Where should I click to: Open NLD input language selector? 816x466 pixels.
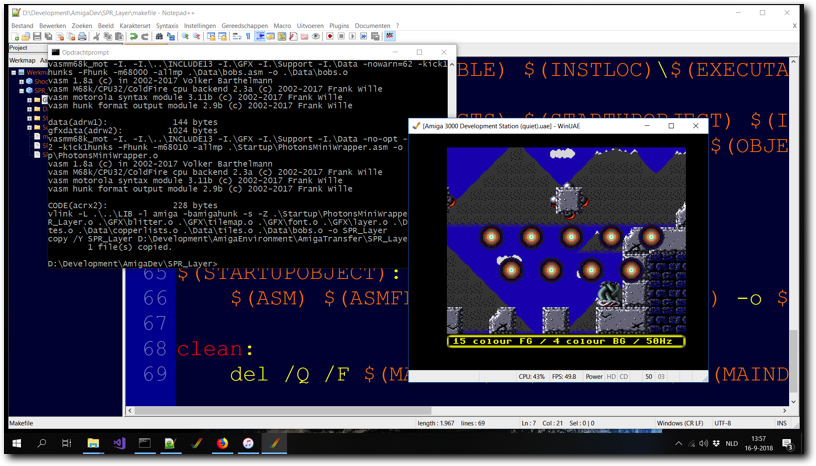[732, 444]
